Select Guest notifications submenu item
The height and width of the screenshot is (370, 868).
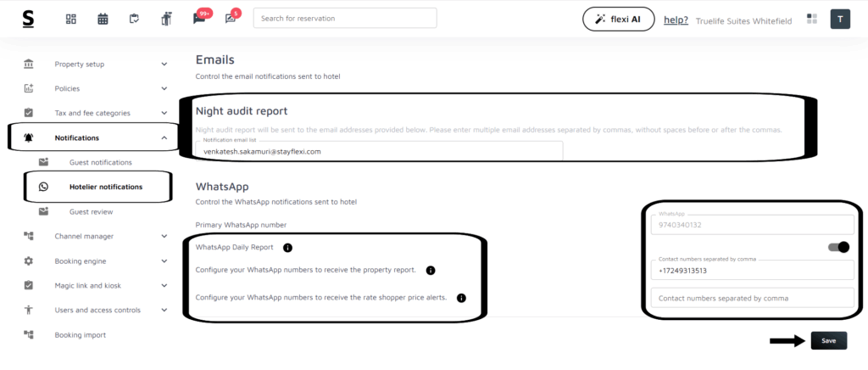point(100,162)
